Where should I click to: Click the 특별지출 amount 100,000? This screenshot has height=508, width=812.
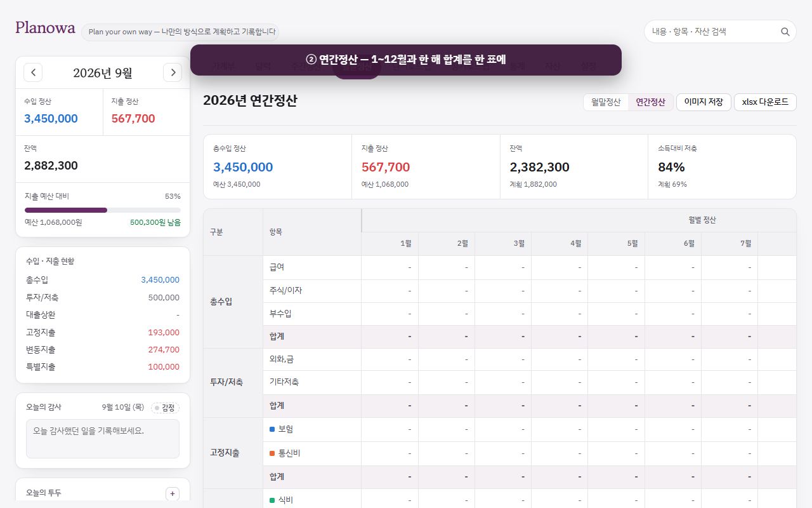pyautogui.click(x=164, y=366)
